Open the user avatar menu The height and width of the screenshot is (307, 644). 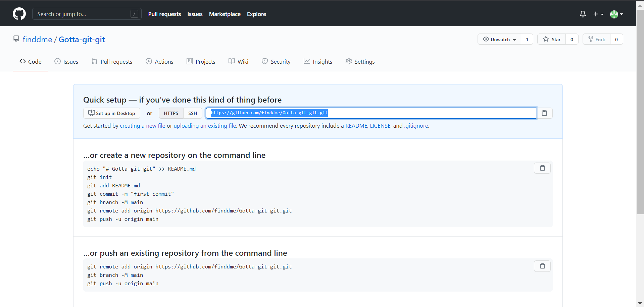616,14
